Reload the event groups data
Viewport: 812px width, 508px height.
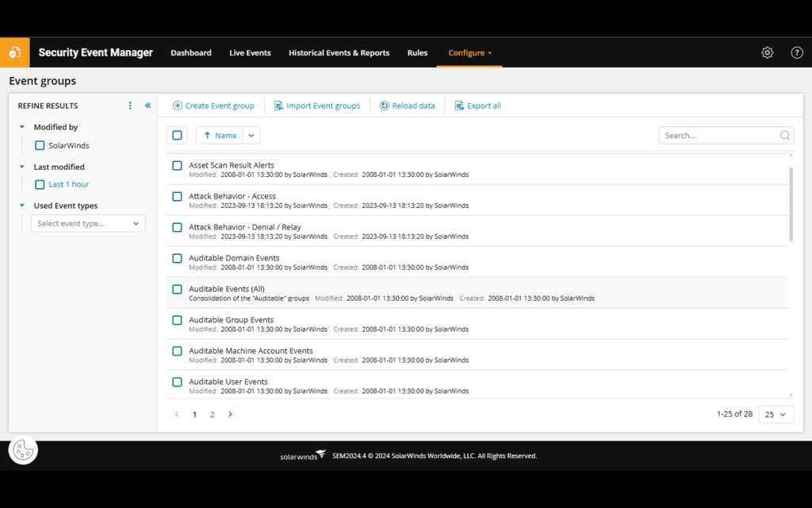[407, 105]
